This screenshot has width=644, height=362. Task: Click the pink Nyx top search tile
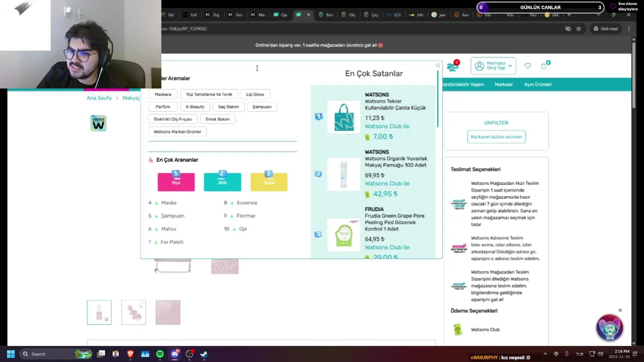click(176, 182)
